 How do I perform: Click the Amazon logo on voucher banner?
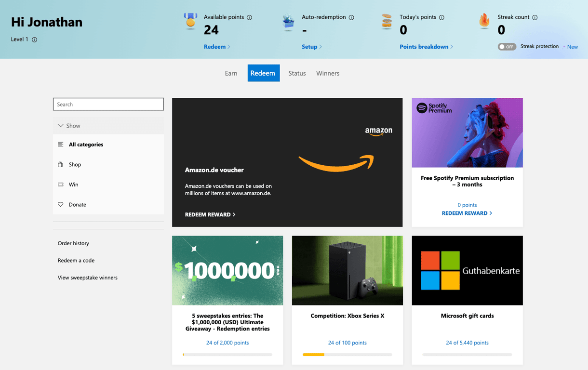point(379,131)
